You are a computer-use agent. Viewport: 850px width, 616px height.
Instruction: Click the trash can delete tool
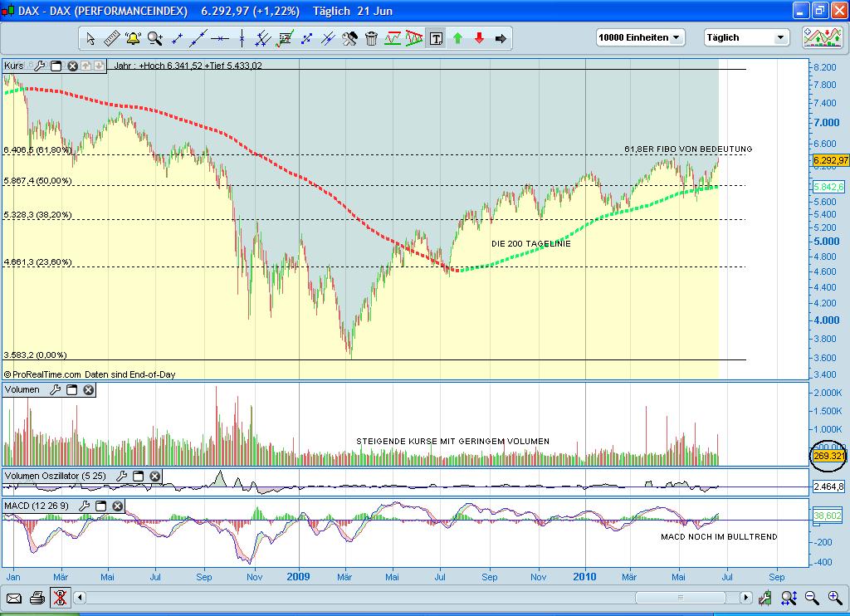tap(371, 38)
